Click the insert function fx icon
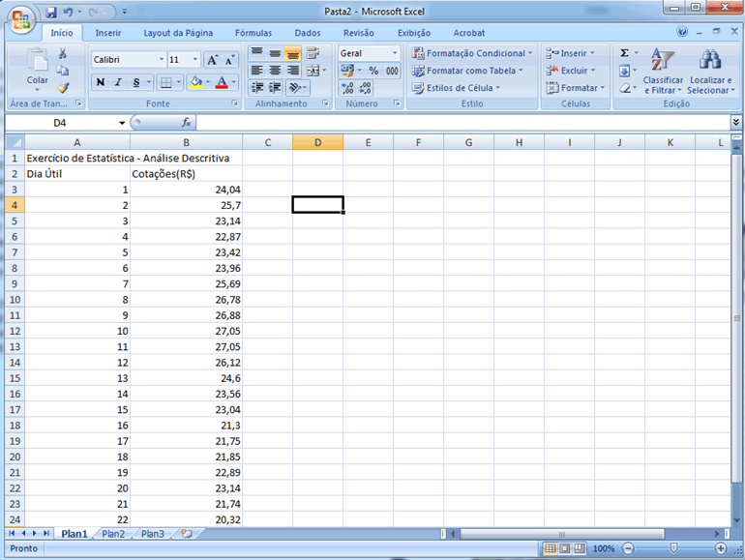The height and width of the screenshot is (560, 745). click(187, 123)
